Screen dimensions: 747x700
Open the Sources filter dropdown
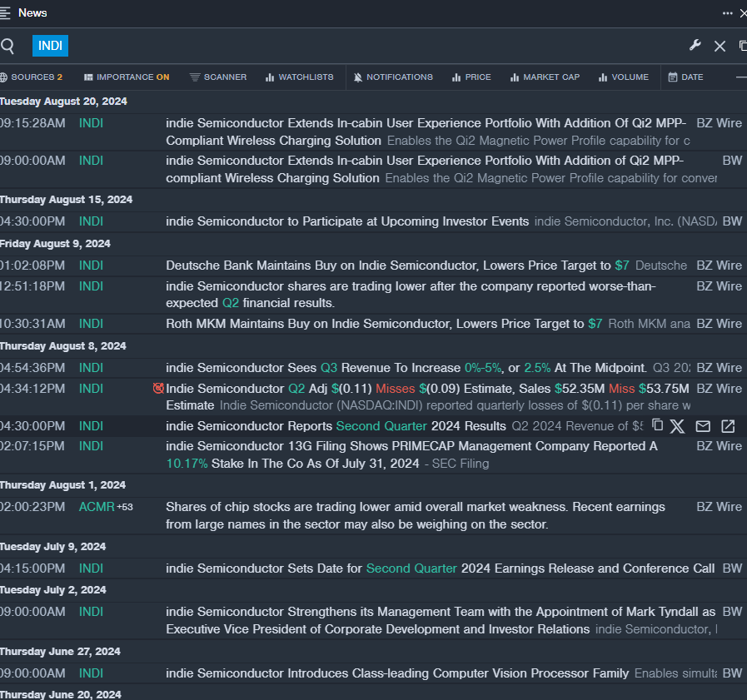[32, 77]
